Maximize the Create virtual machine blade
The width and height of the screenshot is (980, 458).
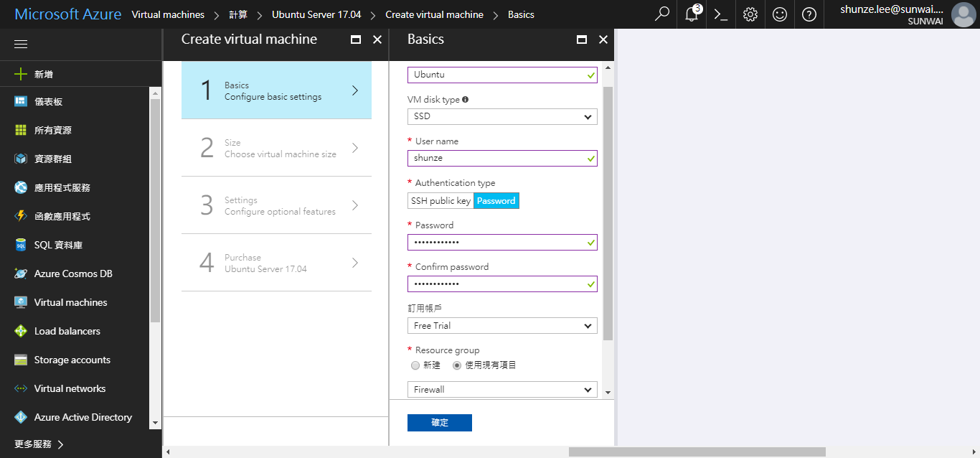(356, 39)
